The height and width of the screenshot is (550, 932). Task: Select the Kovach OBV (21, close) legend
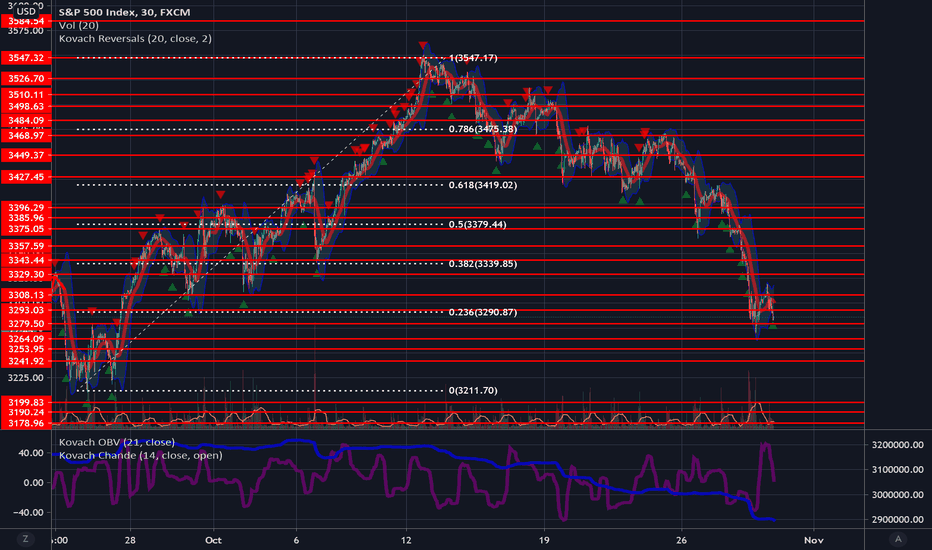click(116, 442)
